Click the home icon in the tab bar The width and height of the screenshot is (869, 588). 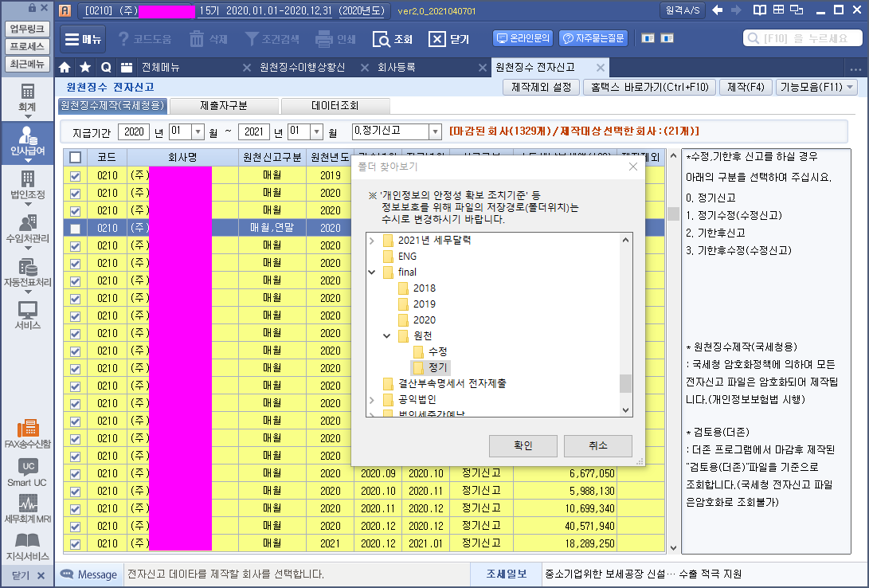click(65, 67)
